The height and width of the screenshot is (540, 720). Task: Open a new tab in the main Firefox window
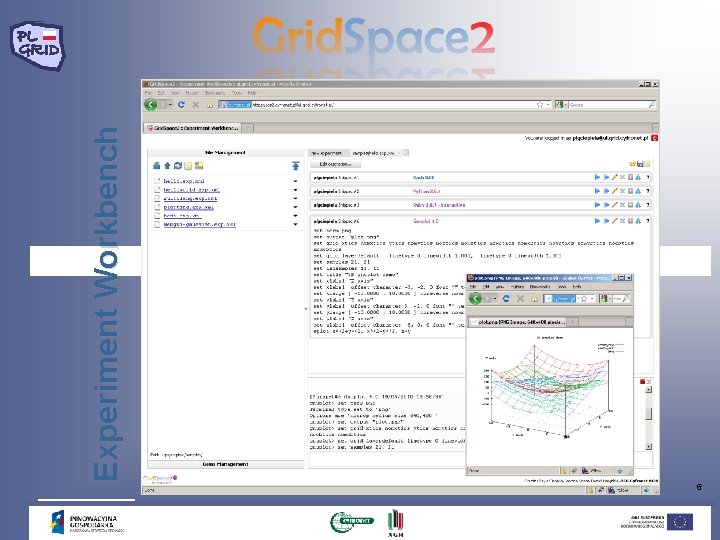tap(248, 128)
